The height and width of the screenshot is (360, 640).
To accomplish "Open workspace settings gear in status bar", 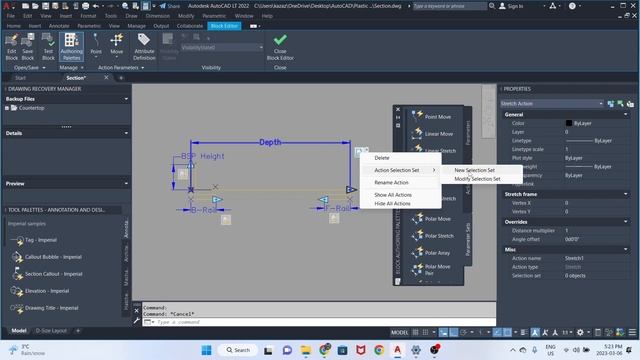I will (x=580, y=332).
